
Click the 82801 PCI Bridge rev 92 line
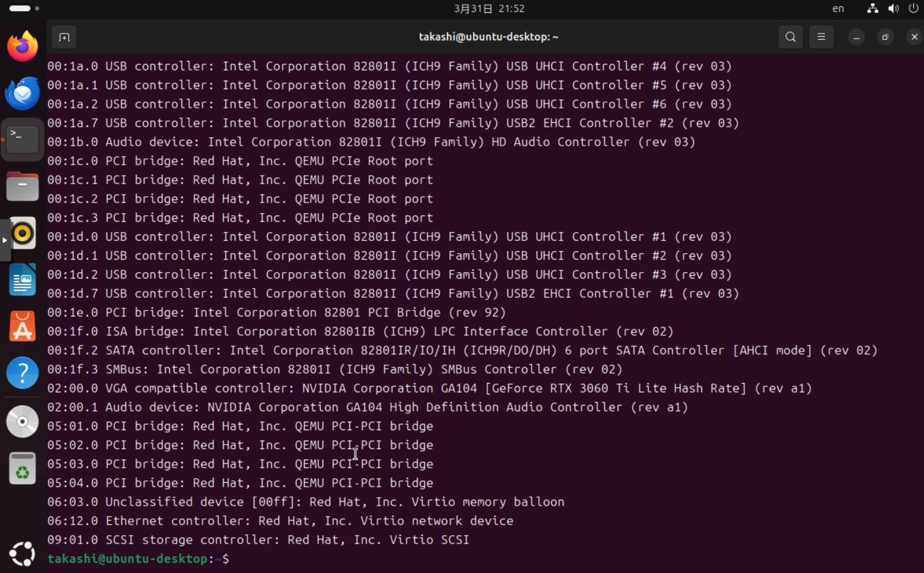tap(277, 312)
